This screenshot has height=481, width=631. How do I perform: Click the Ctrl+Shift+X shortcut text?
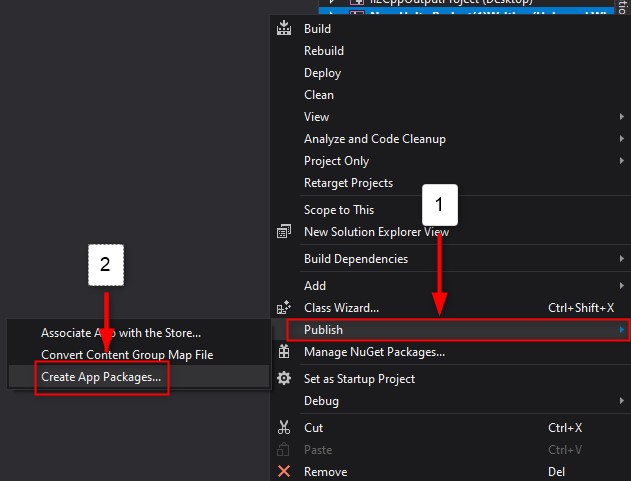tap(581, 308)
